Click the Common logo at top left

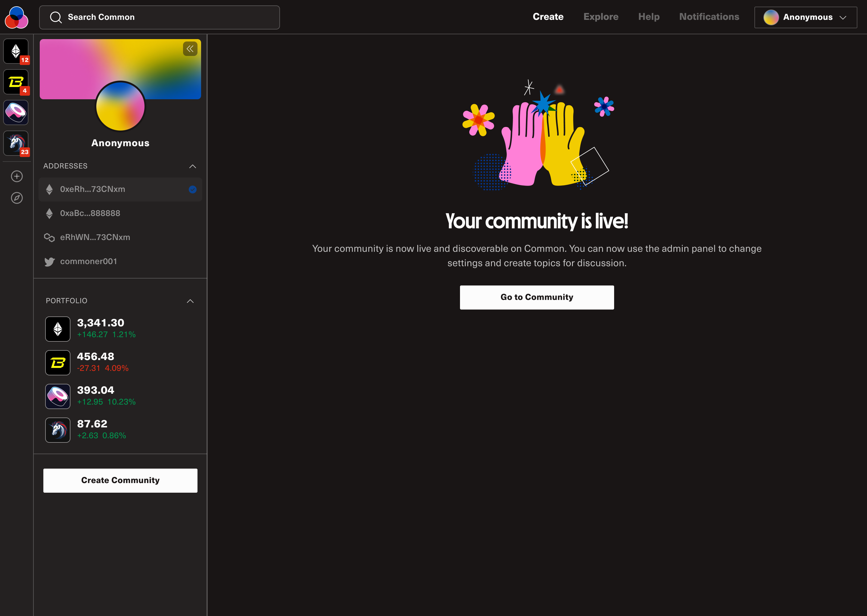pos(16,17)
